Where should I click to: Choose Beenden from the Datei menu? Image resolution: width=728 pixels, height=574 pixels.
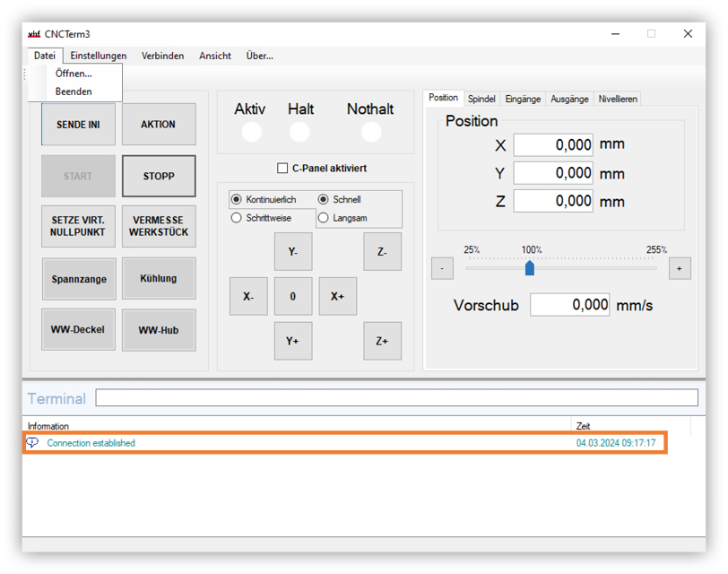(74, 91)
